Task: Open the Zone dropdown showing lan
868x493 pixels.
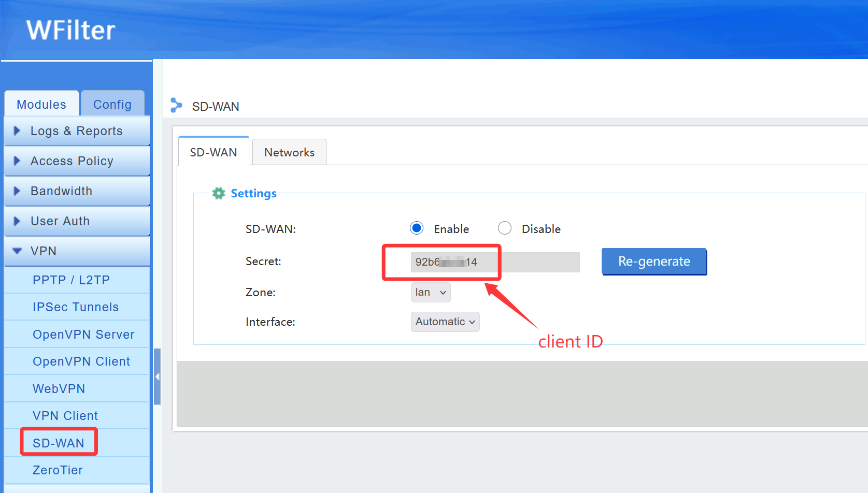Action: click(x=431, y=292)
